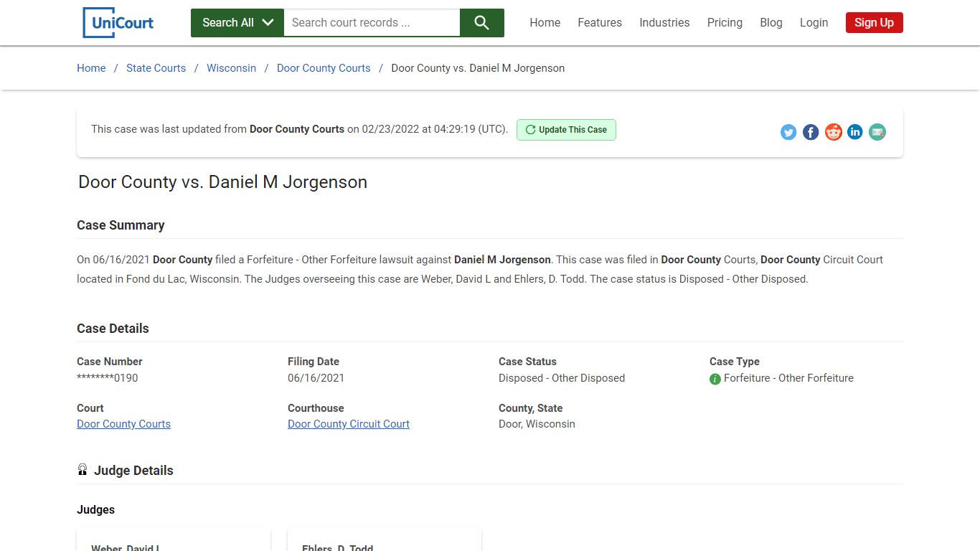Open the Industries menu item

click(664, 22)
